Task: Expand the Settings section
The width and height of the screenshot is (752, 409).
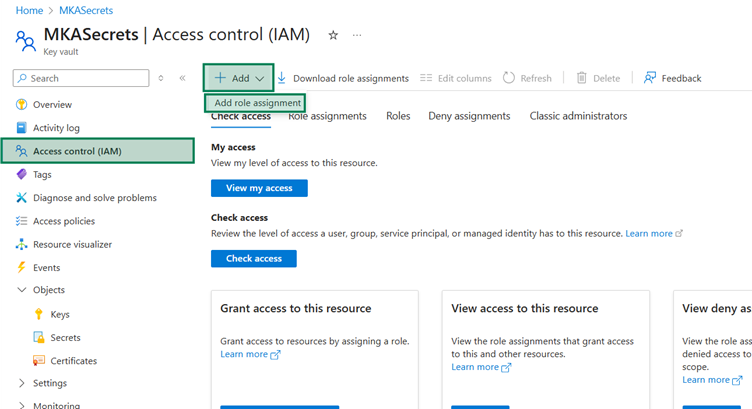Action: click(22, 383)
